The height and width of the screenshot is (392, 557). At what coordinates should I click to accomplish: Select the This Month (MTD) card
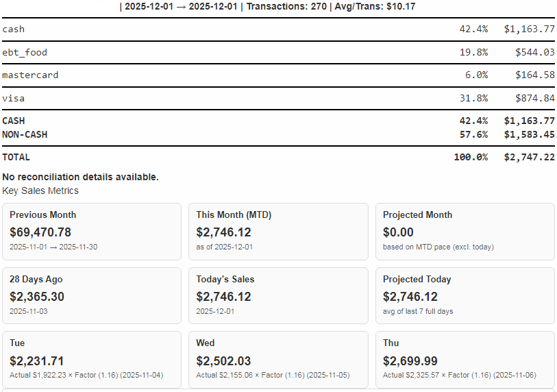click(x=278, y=231)
